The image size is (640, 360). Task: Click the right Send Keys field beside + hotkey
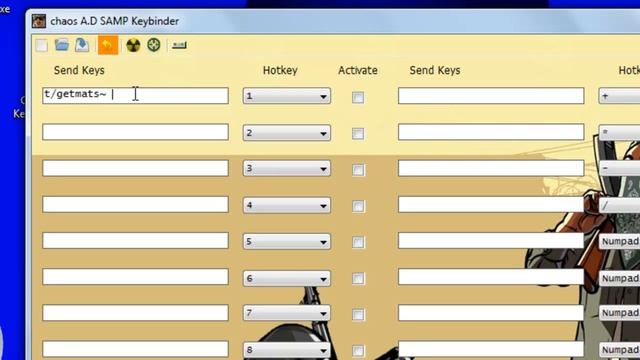[x=491, y=96]
